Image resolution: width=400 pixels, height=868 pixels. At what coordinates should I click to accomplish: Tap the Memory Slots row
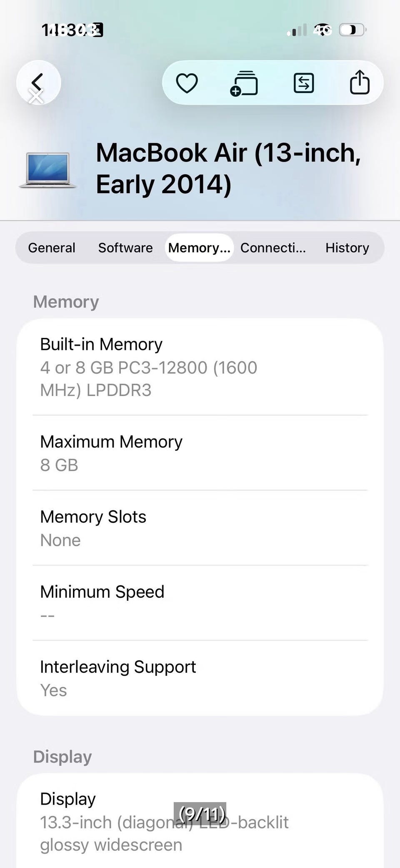[x=200, y=528]
